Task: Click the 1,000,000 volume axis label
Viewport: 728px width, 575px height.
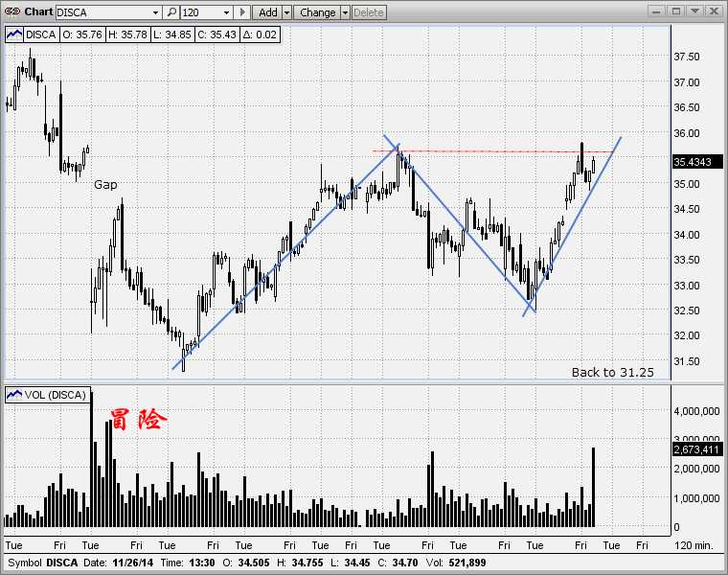Action: click(x=696, y=498)
